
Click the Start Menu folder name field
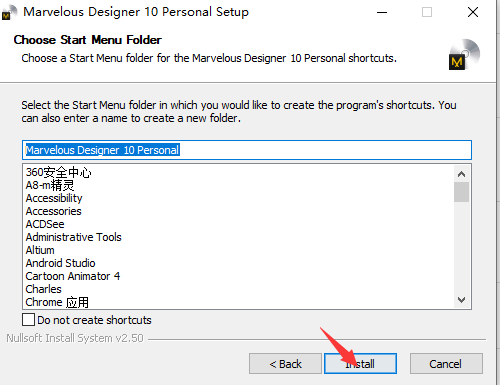[247, 150]
